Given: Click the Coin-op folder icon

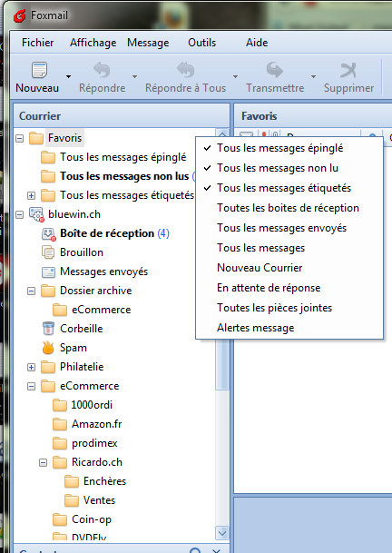Looking at the screenshot, I should [60, 519].
